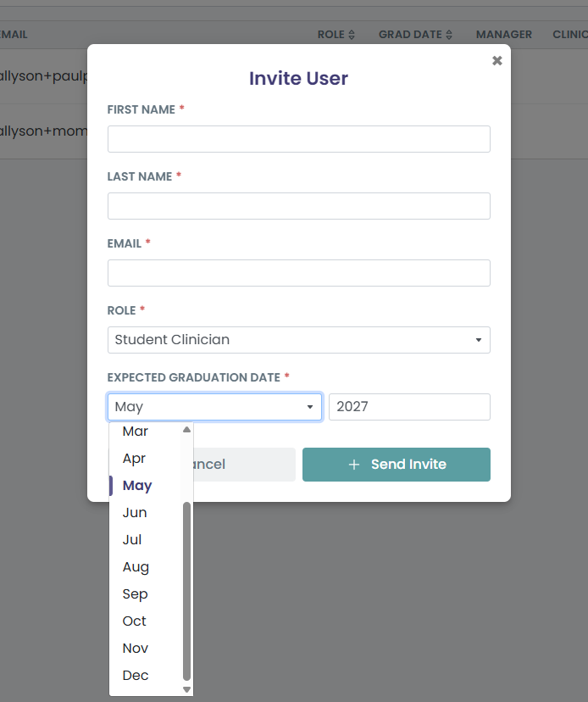Viewport: 588px width, 702px height.
Task: Click the Role column sort icon
Action: pyautogui.click(x=352, y=35)
